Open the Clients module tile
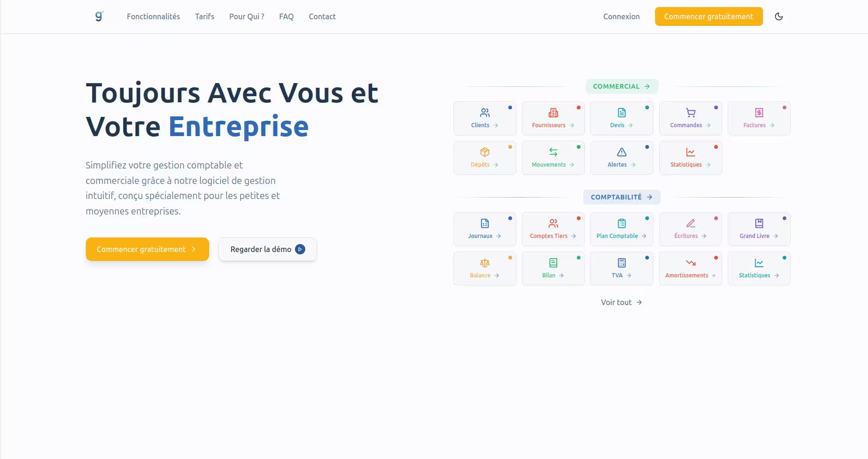 coord(484,118)
